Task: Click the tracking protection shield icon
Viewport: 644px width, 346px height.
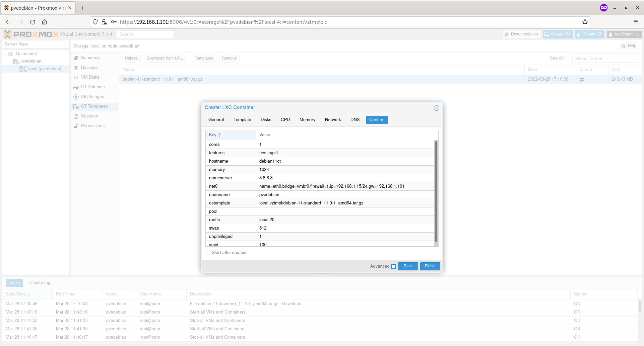Action: 95,22
